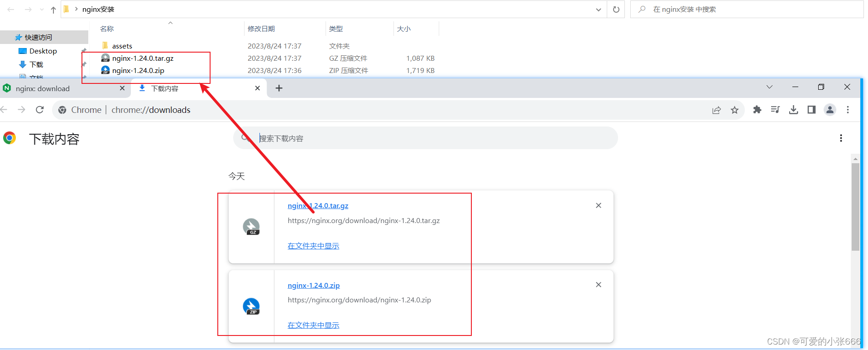Click the 搜索下载内容 search field
This screenshot has height=350, width=868.
tap(426, 138)
